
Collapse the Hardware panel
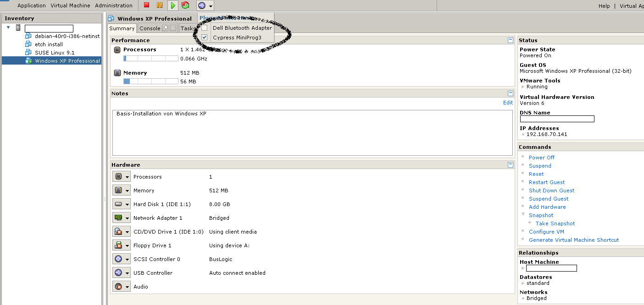coord(511,164)
